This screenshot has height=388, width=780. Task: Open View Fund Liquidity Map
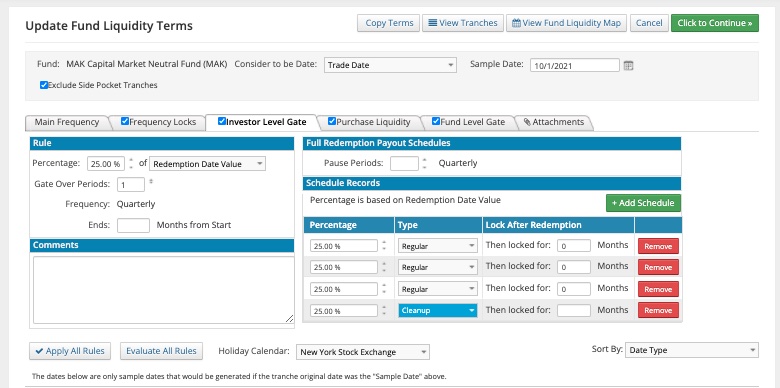pyautogui.click(x=566, y=23)
